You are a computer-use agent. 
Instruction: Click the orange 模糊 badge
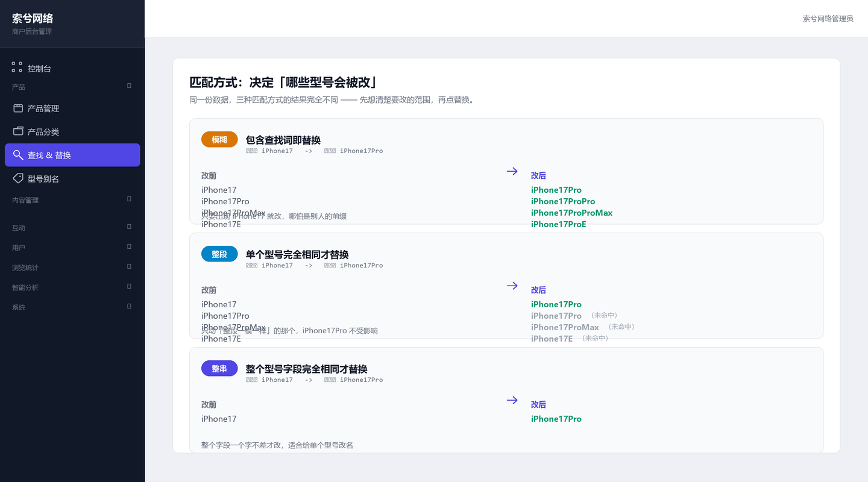219,140
